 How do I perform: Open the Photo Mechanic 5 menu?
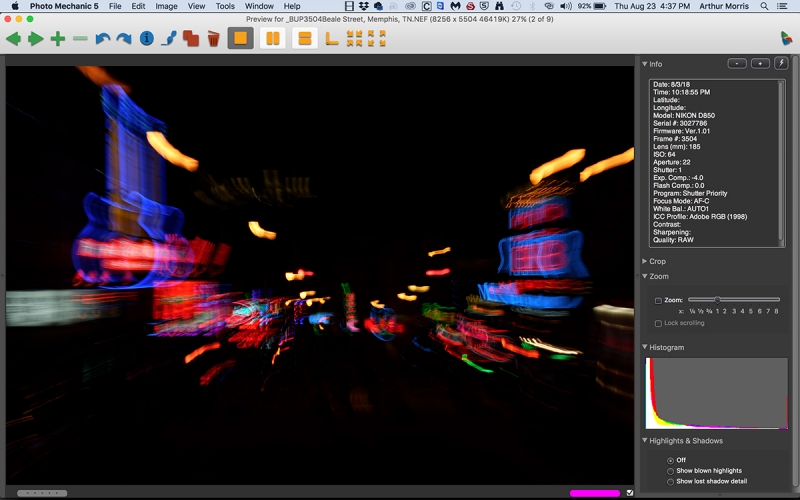pyautogui.click(x=64, y=6)
